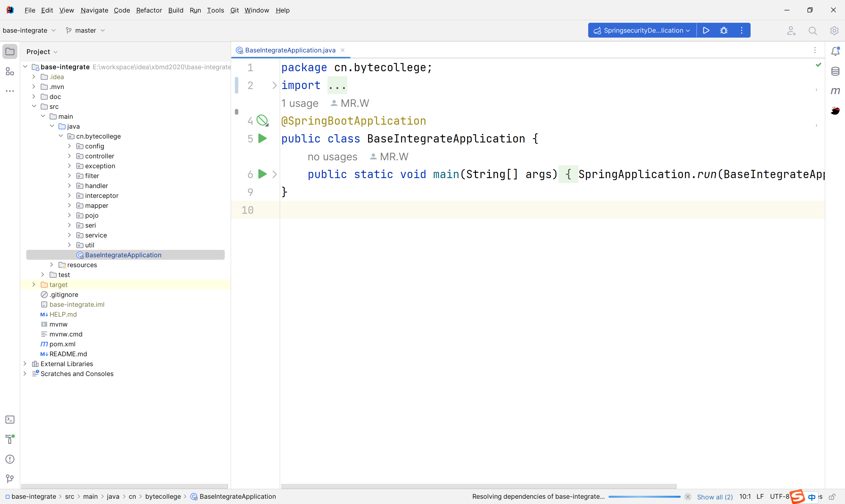Open the Git tool window
This screenshot has width=845, height=504.
(10, 479)
